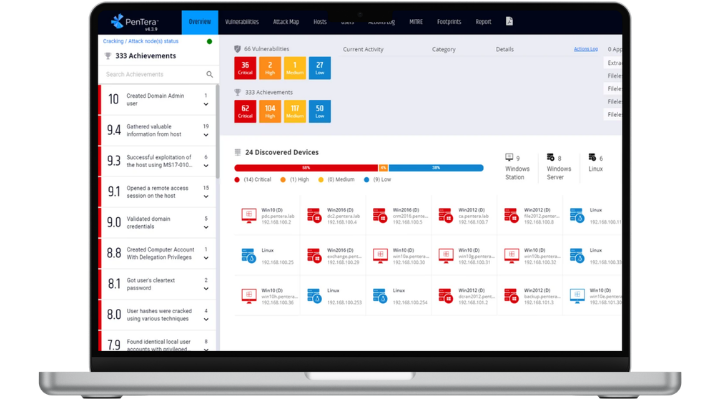This screenshot has height=400, width=720.
Task: Click the list icon beside 24 Discovered Devices
Action: tap(237, 152)
